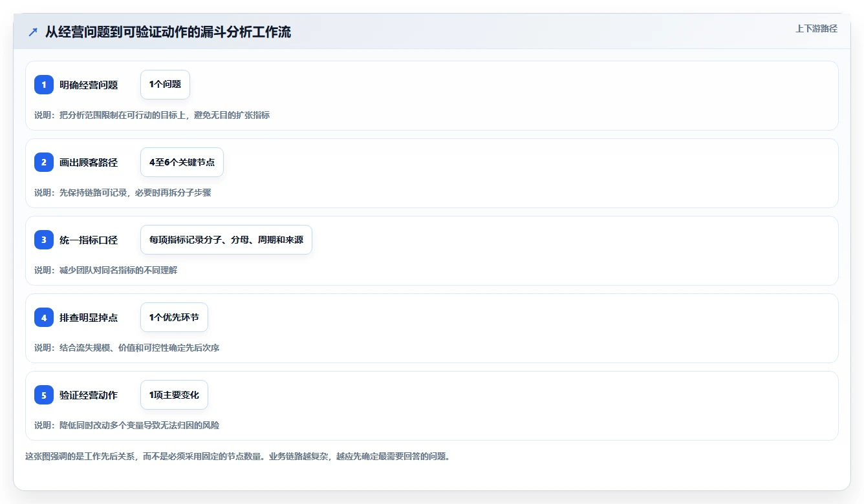864x504 pixels.
Task: Select step number 2 badge
Action: (44, 162)
